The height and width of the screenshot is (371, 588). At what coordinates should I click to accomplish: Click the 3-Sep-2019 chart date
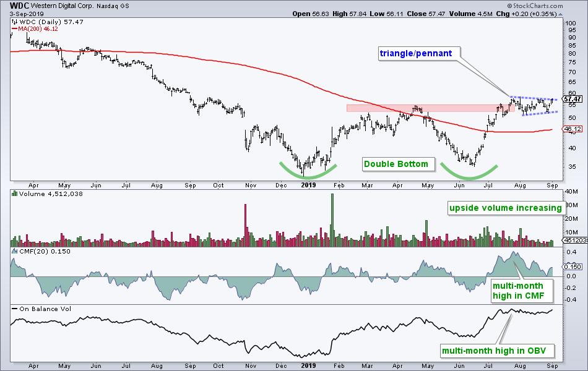[x=27, y=14]
